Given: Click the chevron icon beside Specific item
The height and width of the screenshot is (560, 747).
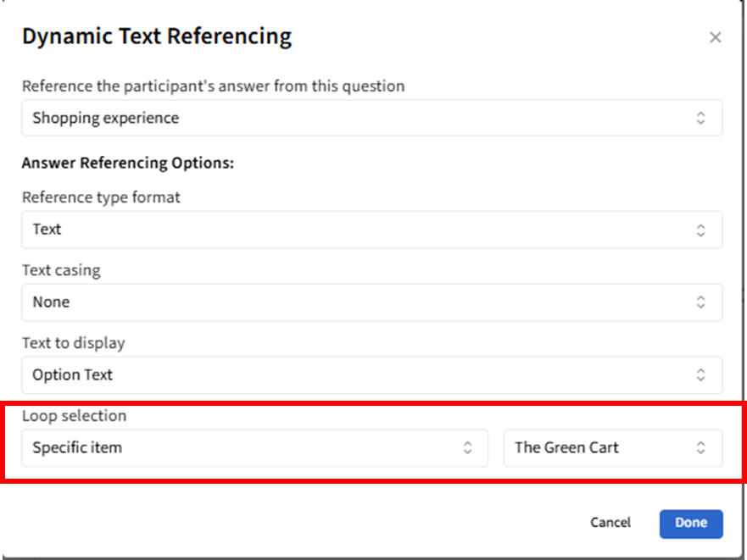Looking at the screenshot, I should [x=467, y=448].
